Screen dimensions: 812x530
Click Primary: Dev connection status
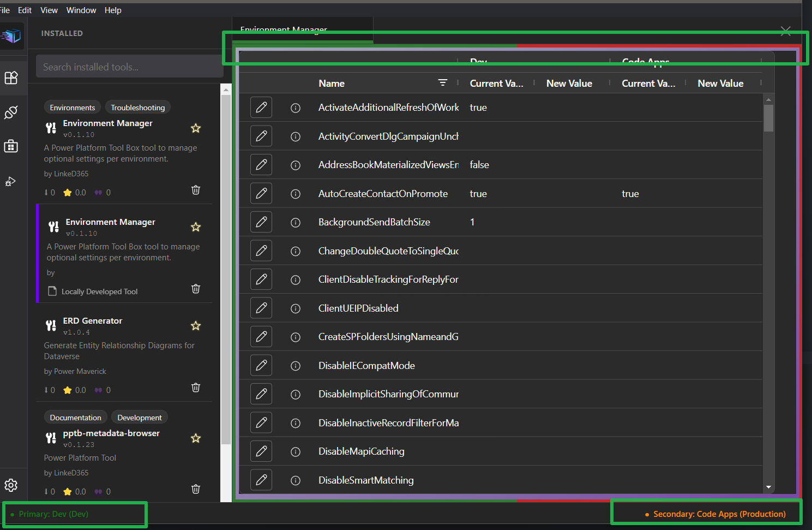tap(53, 514)
